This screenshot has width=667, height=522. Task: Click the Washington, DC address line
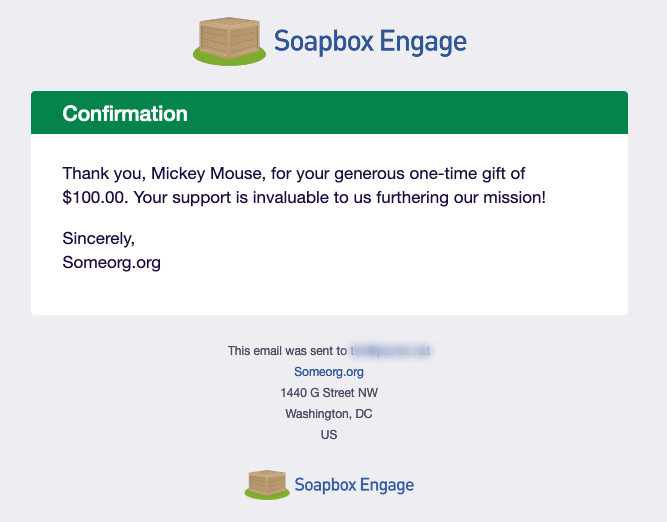pos(329,414)
